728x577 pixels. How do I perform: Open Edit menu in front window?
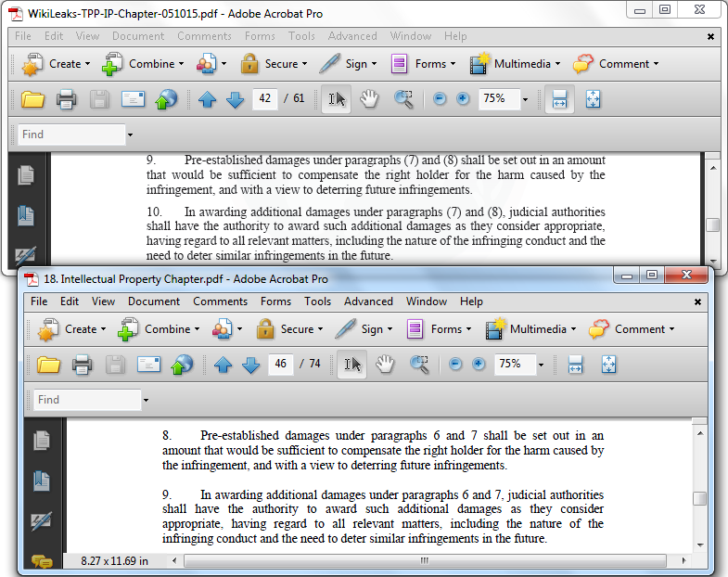click(70, 301)
